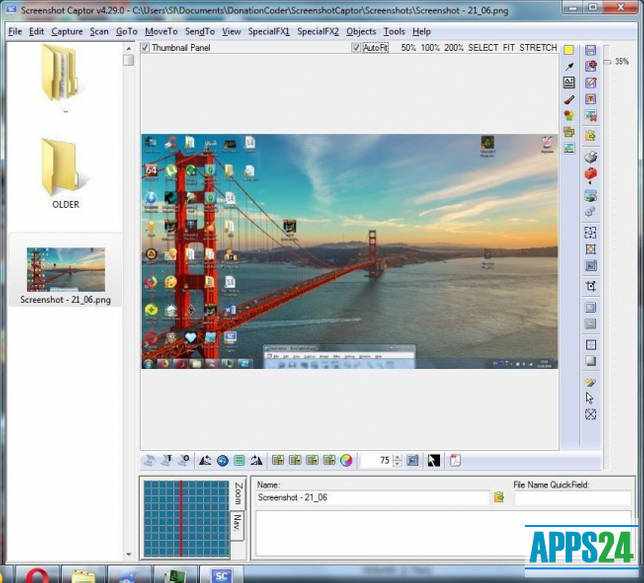Click the STRETCH zoom mode
Viewport: 644px width, 583px height.
[538, 48]
